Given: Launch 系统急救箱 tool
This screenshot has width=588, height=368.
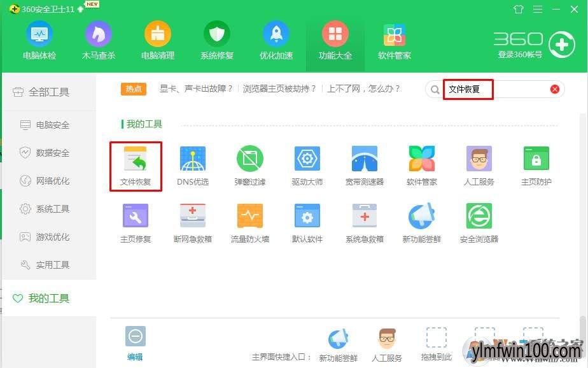Looking at the screenshot, I should 365,223.
